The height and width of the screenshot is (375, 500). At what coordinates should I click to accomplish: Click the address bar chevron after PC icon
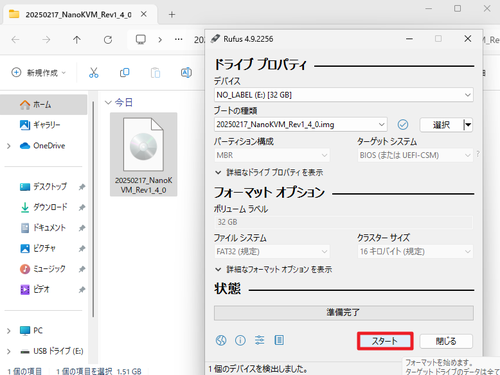tap(160, 40)
